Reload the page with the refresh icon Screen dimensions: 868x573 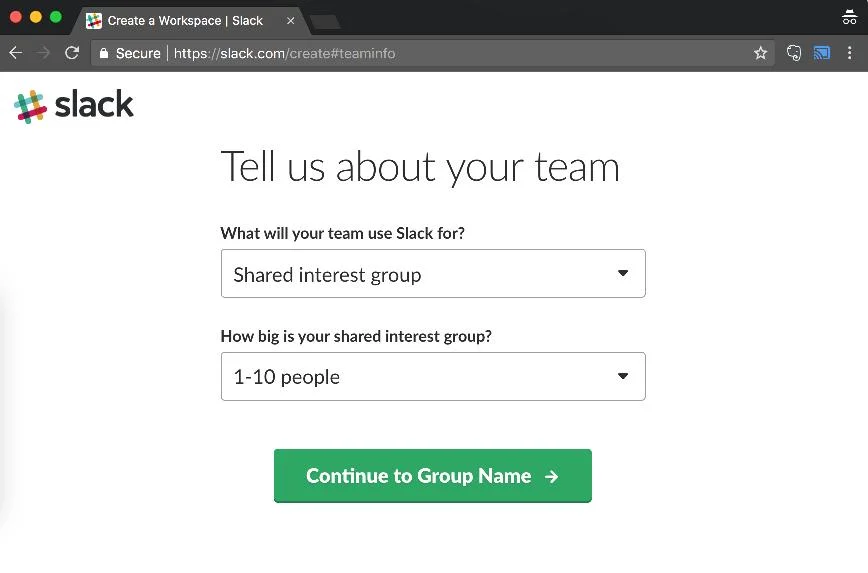point(71,53)
